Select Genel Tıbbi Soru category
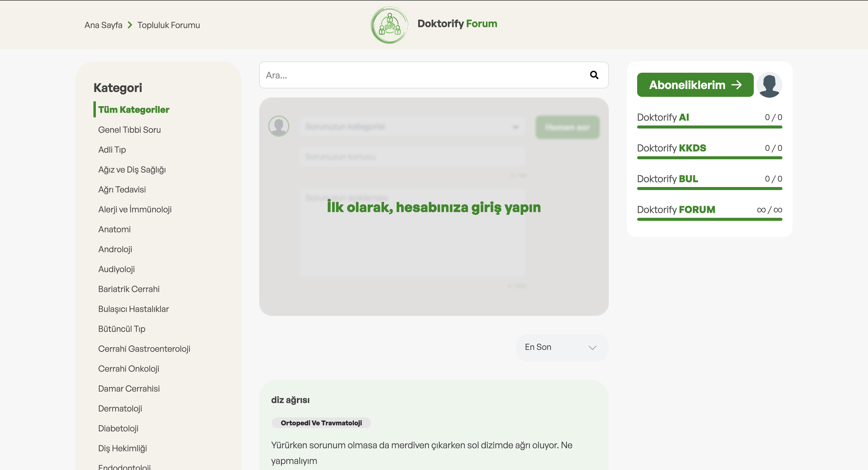 (x=129, y=130)
